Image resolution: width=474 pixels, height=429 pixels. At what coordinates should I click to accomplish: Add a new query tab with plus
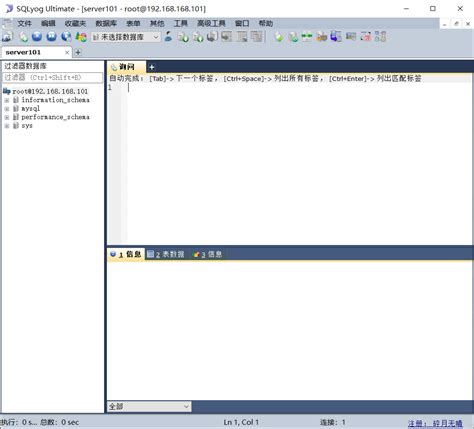(x=151, y=67)
